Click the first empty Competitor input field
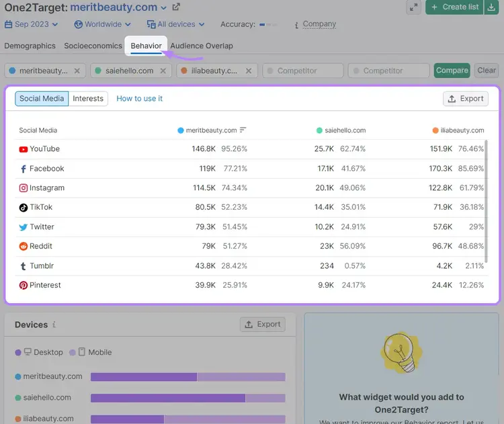This screenshot has width=504, height=424. (303, 71)
